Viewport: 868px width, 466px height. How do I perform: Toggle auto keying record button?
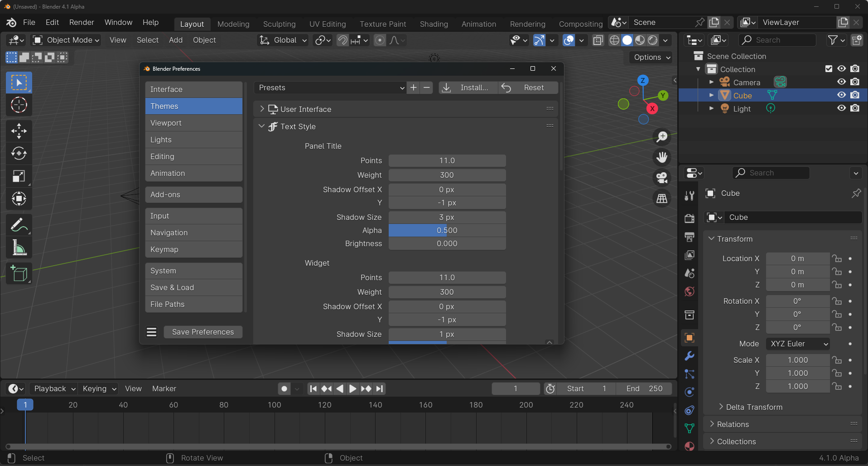coord(284,388)
